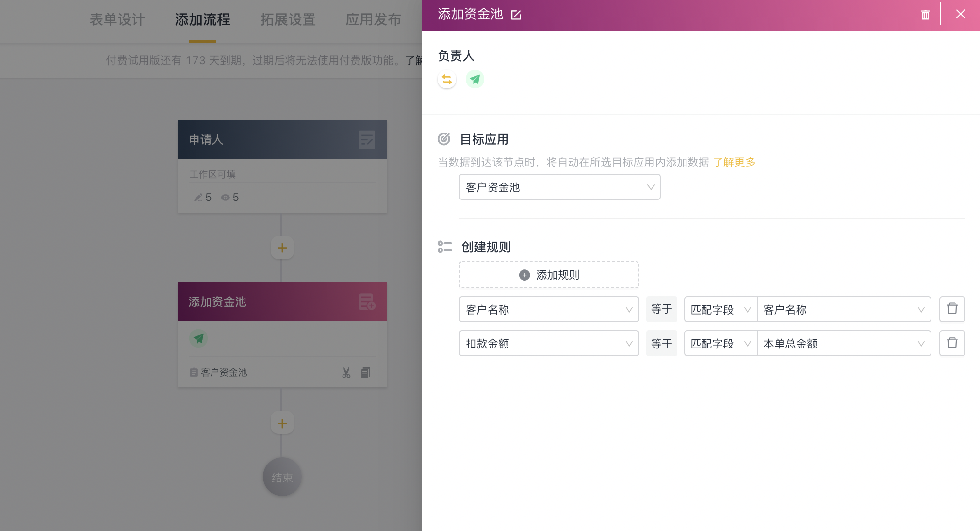Open 目标应用 dropdown showing 客户资金池
980x531 pixels.
pyautogui.click(x=560, y=187)
